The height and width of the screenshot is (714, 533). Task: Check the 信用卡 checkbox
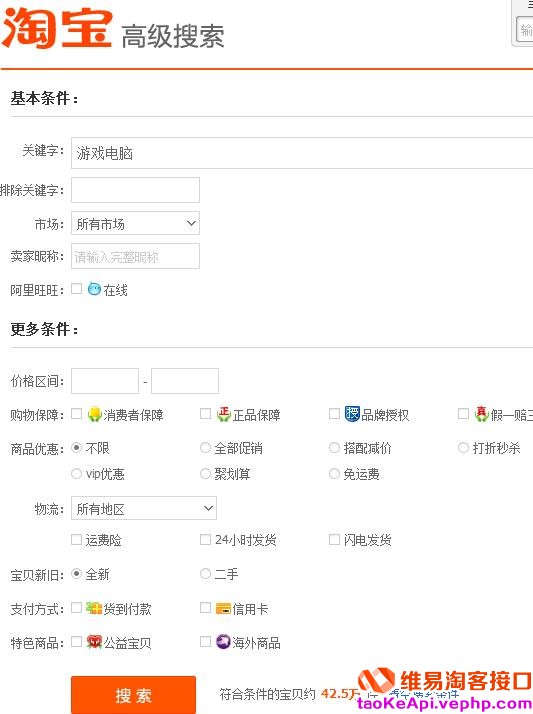click(205, 608)
